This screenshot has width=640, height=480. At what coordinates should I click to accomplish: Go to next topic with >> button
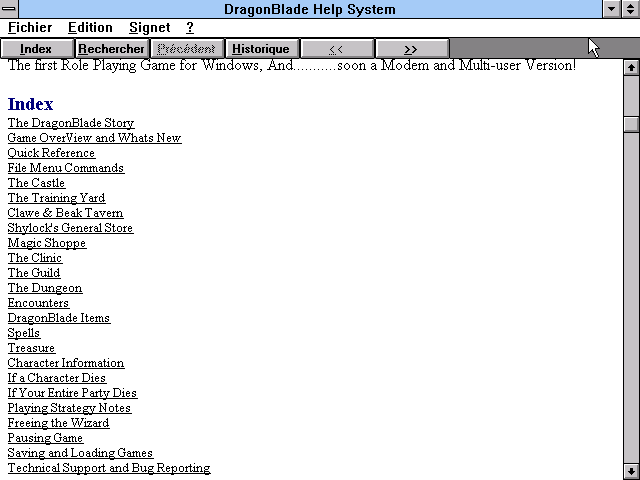point(412,49)
